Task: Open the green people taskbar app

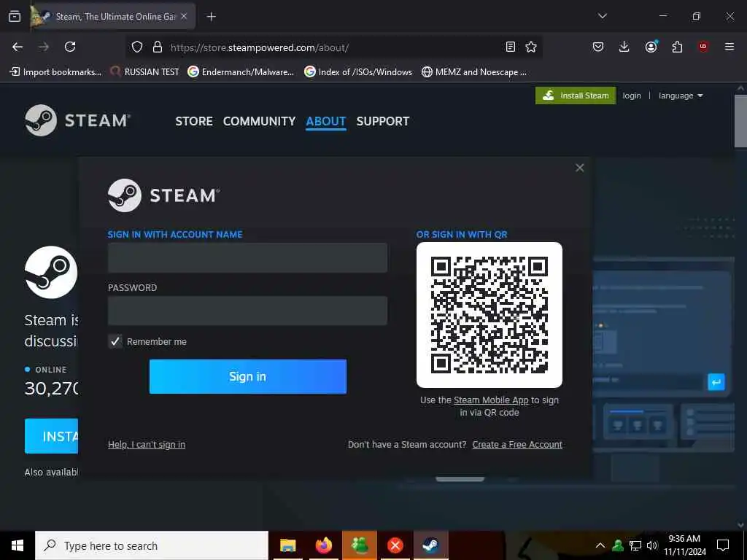Action: [x=359, y=545]
